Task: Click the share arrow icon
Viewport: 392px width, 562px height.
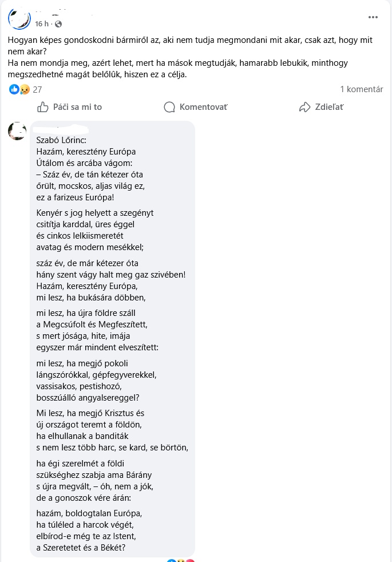Action: click(305, 107)
